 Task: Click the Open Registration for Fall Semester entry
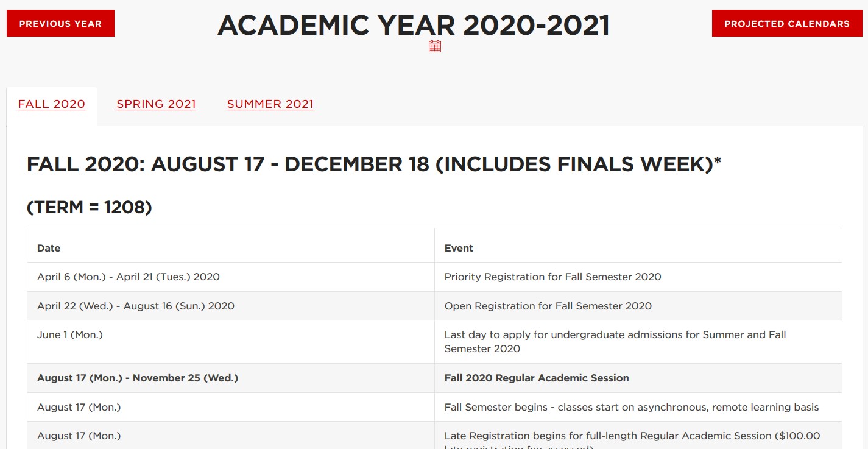(x=548, y=306)
